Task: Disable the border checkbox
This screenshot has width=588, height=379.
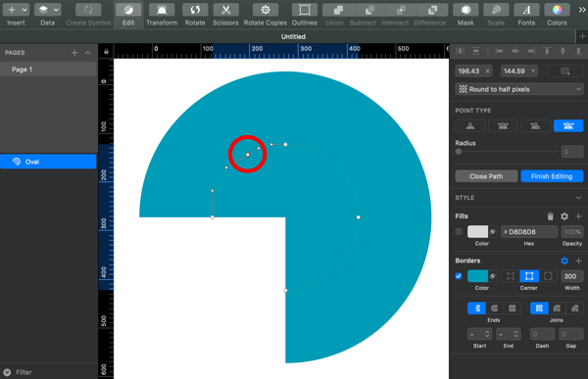Action: pyautogui.click(x=459, y=276)
